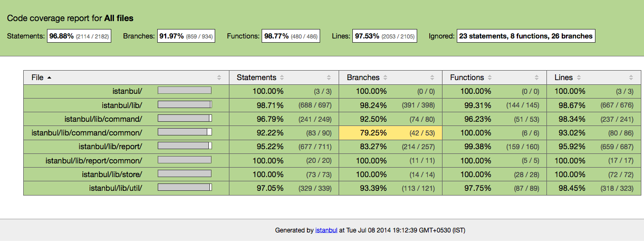Click the generated timestamp text in footer

point(406,230)
